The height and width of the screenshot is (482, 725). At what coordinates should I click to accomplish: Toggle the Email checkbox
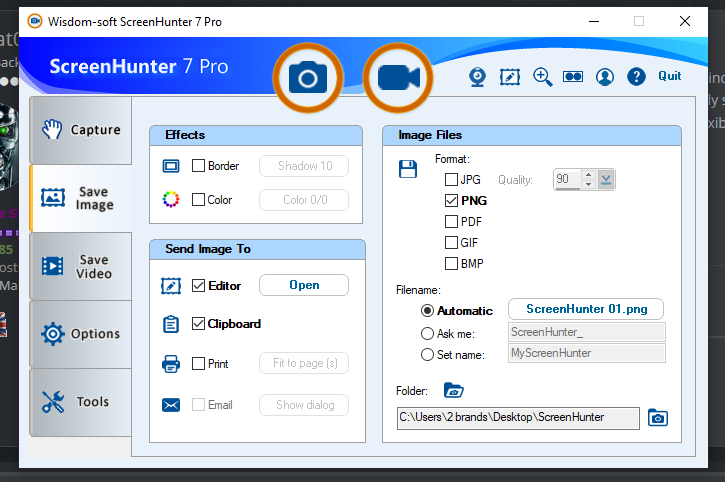(x=198, y=404)
